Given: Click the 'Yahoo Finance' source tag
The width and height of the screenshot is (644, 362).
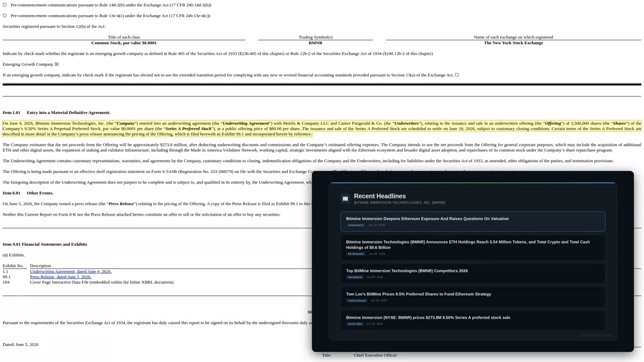Looking at the screenshot, I should pos(357,301).
